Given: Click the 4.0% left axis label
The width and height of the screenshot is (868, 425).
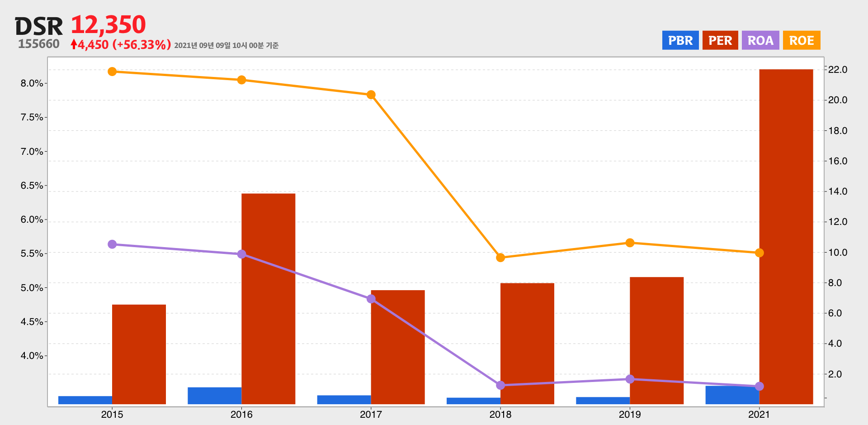Looking at the screenshot, I should click(x=32, y=356).
